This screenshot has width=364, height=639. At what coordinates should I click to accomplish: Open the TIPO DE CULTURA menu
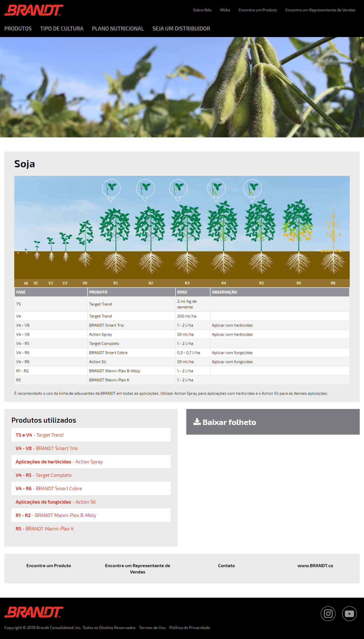pyautogui.click(x=62, y=29)
